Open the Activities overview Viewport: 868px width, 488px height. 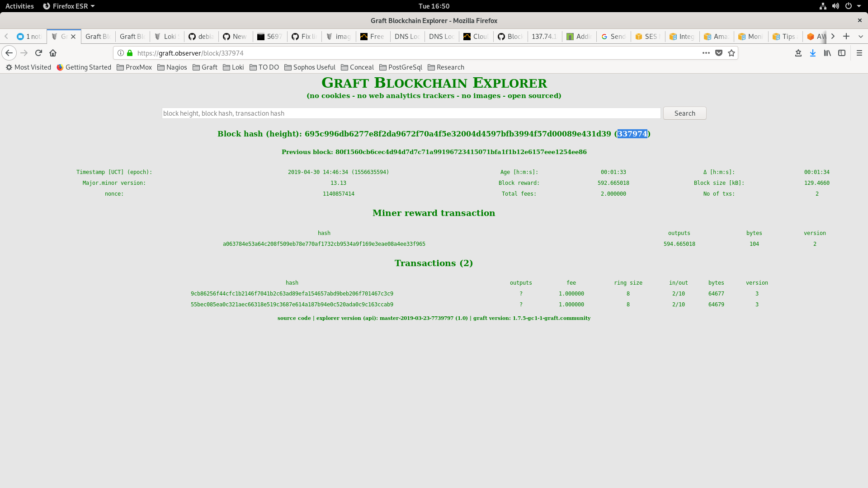point(19,6)
